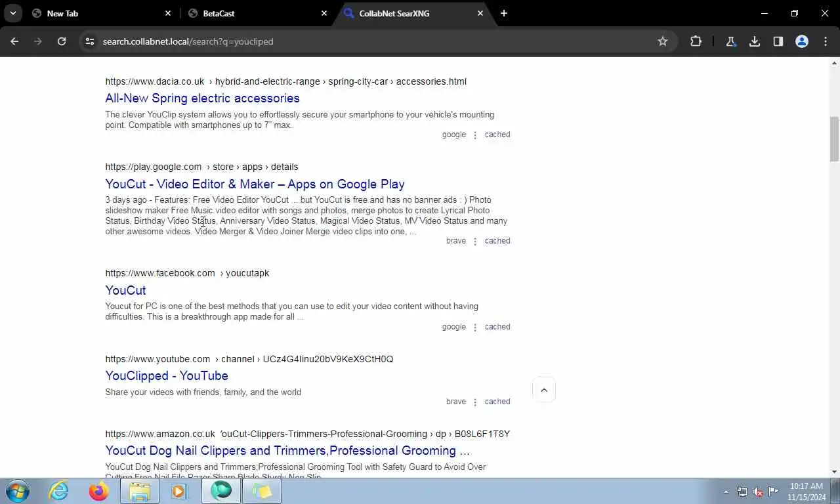Open the Action Center flag icon
The height and width of the screenshot is (504, 840).
[x=774, y=492]
